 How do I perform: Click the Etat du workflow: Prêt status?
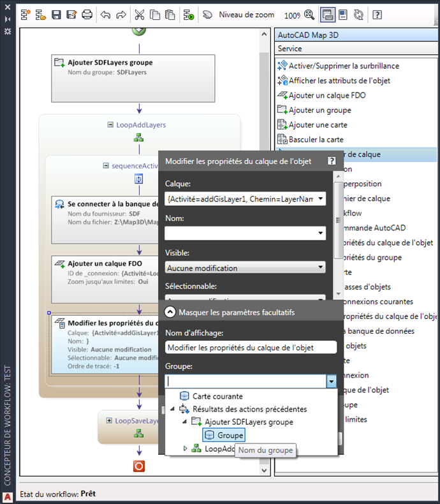[x=58, y=494]
